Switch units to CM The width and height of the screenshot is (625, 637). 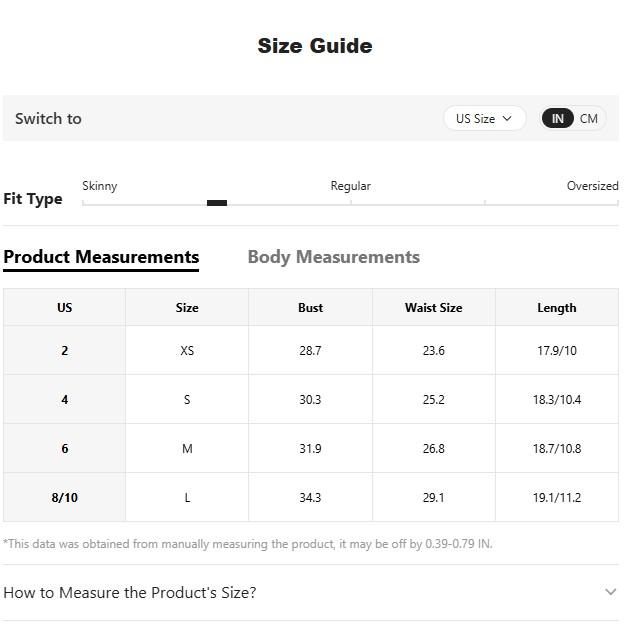tap(589, 118)
